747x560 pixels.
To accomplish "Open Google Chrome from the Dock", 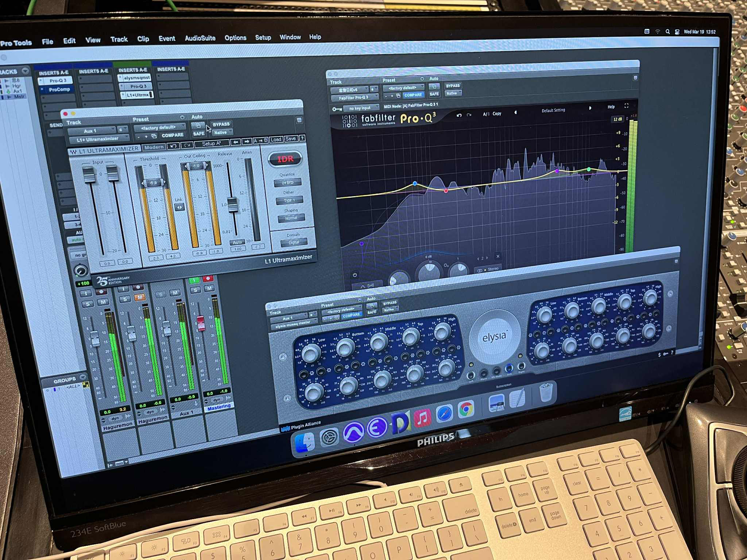I will 466,410.
